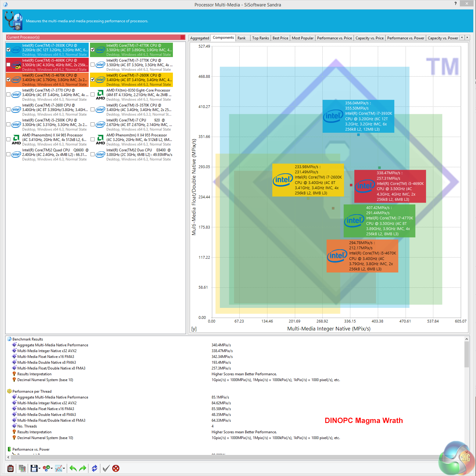Click the line graph chart icon
476x476 pixels.
[x=59, y=468]
